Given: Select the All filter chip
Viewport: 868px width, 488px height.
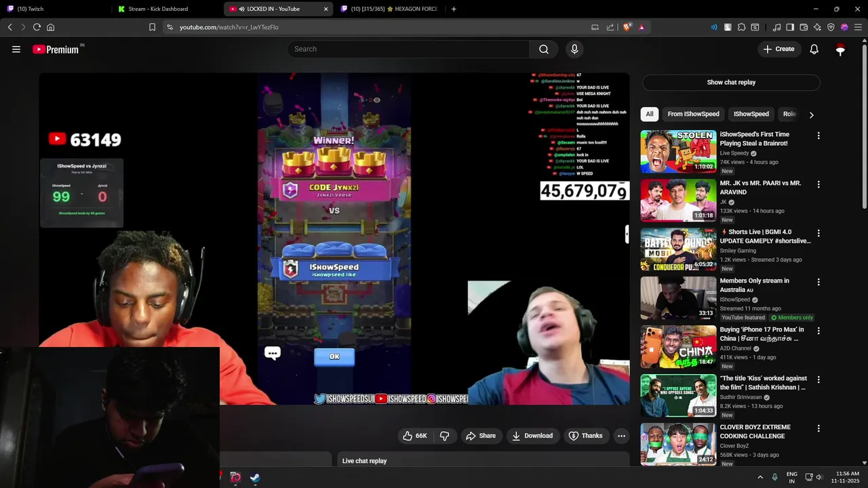Looking at the screenshot, I should tap(650, 114).
